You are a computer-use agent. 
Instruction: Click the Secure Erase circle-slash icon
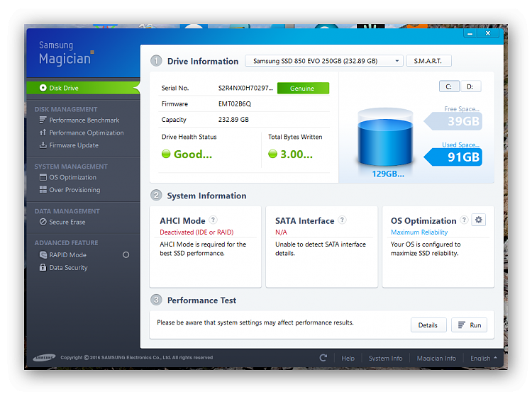43,222
